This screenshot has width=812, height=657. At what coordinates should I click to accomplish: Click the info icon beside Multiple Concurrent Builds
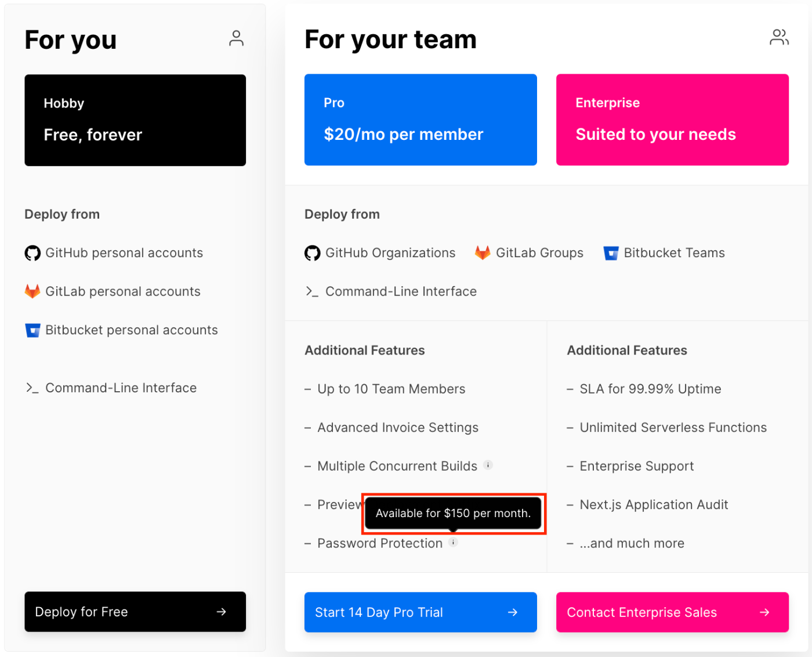pos(488,465)
